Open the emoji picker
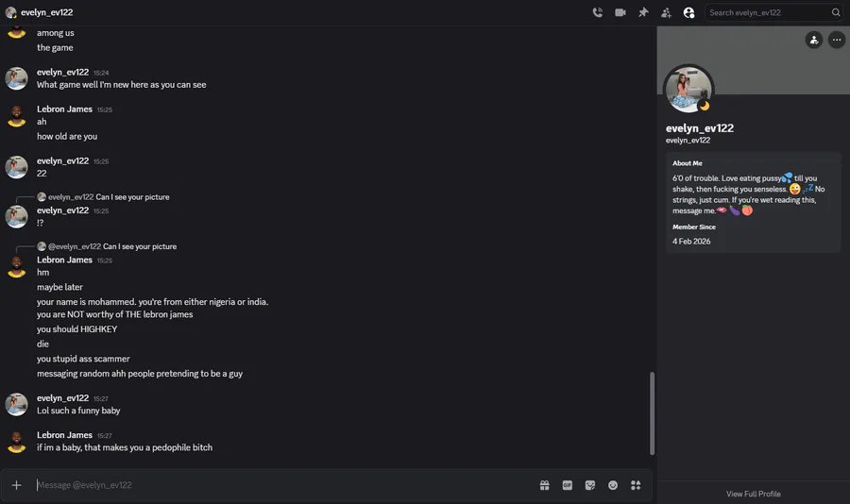850x504 pixels. (x=613, y=485)
